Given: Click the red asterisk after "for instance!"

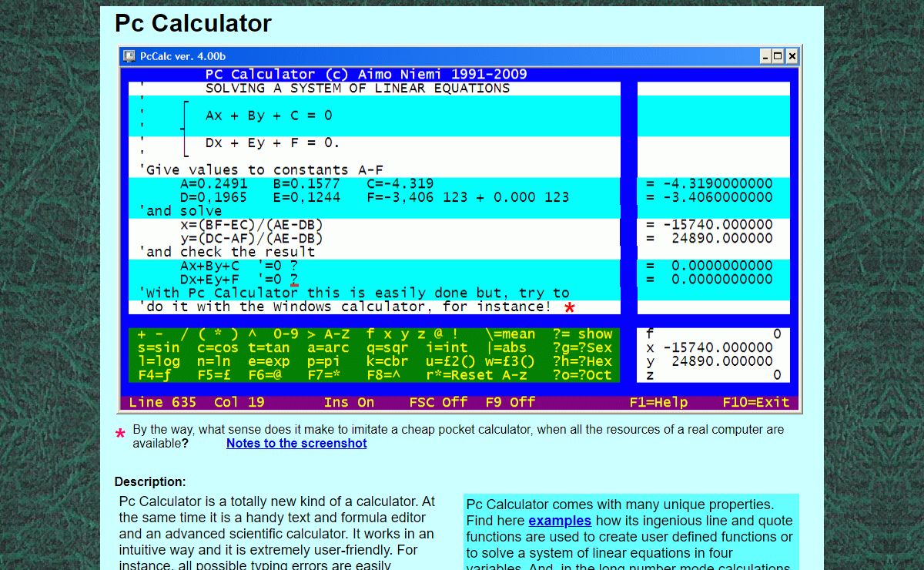Looking at the screenshot, I should 570,309.
